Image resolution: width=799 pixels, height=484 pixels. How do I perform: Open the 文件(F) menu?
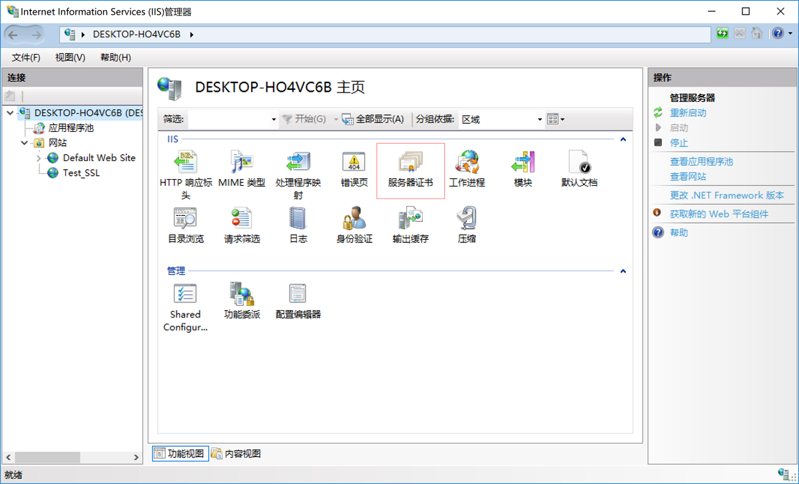[26, 58]
